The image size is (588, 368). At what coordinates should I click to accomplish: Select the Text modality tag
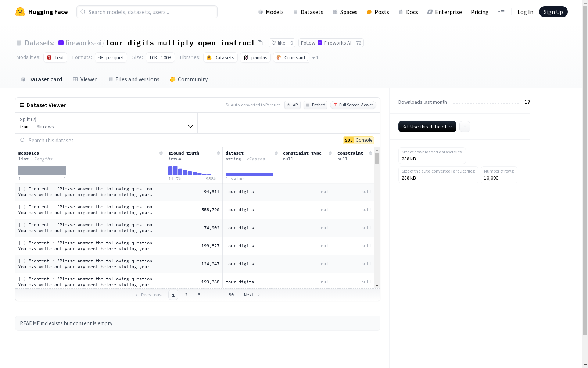coord(55,57)
